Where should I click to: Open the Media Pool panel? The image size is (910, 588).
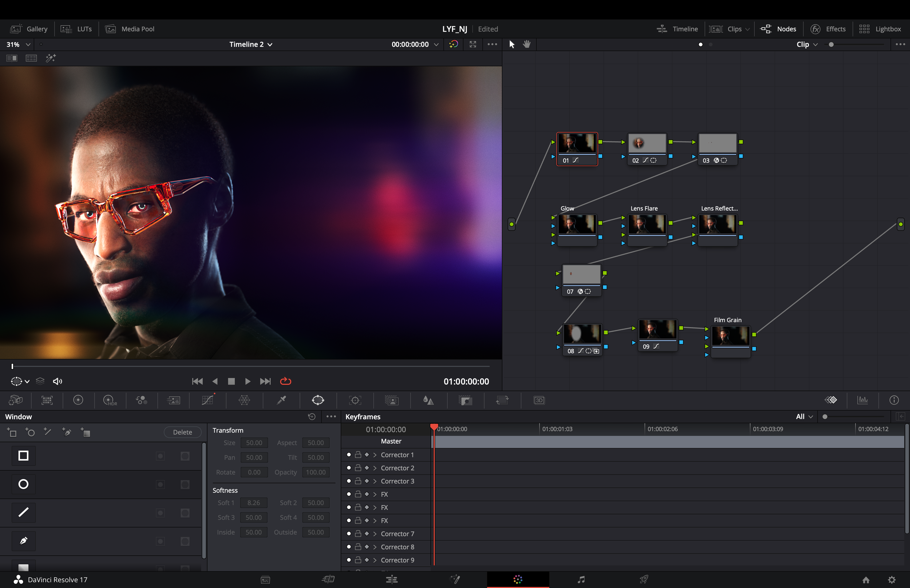[x=130, y=29]
